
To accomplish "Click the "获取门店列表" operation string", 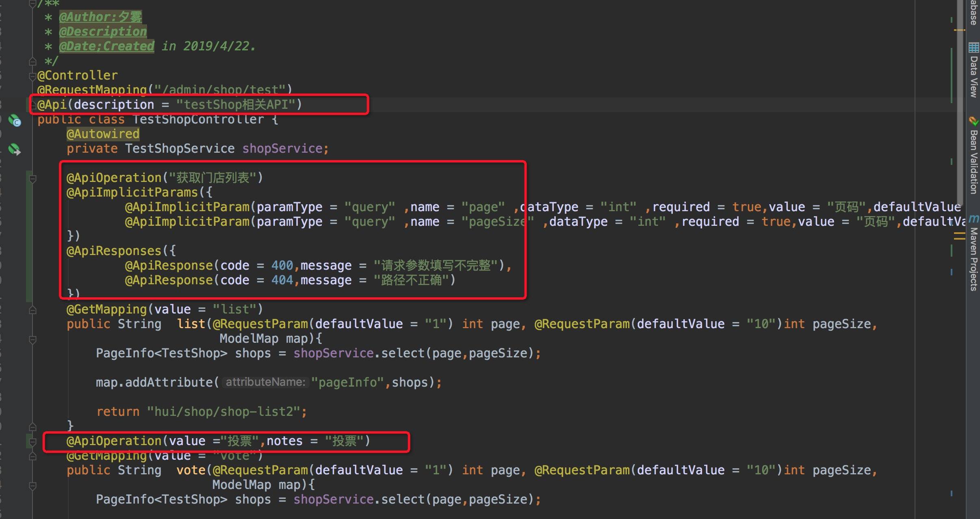I will tap(212, 178).
